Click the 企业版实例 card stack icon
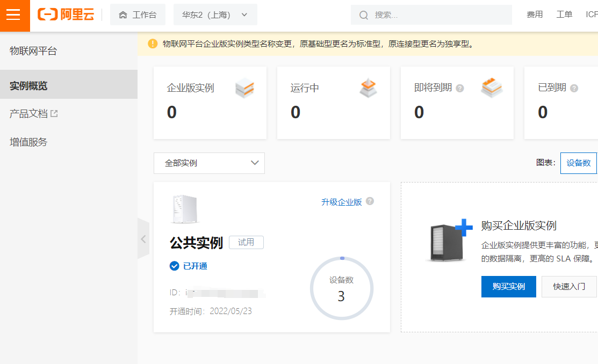 244,88
